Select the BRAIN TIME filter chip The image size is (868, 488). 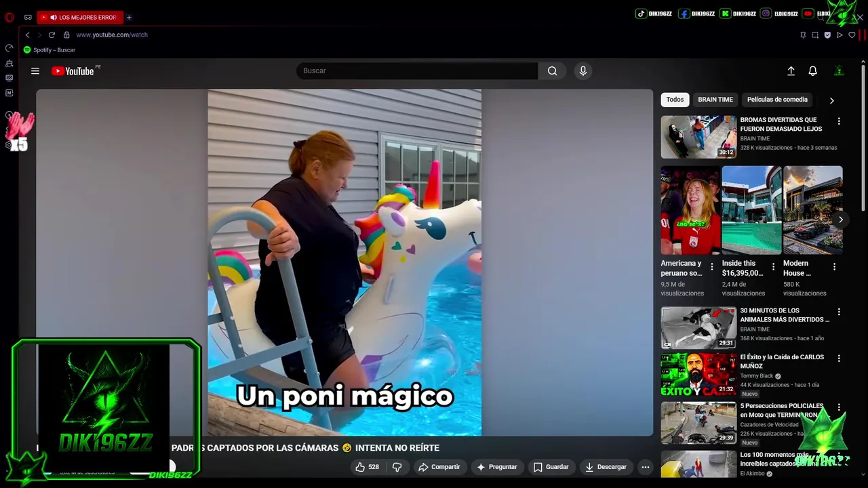pyautogui.click(x=715, y=100)
